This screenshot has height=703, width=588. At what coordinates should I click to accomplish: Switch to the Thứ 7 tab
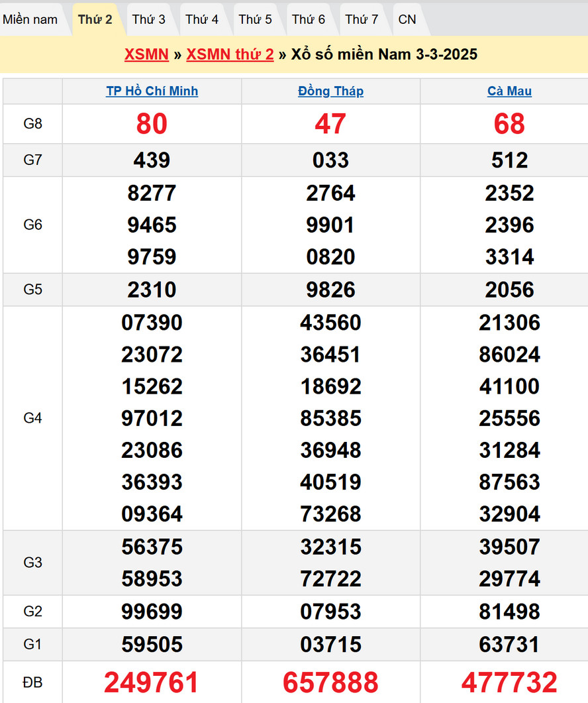(362, 19)
